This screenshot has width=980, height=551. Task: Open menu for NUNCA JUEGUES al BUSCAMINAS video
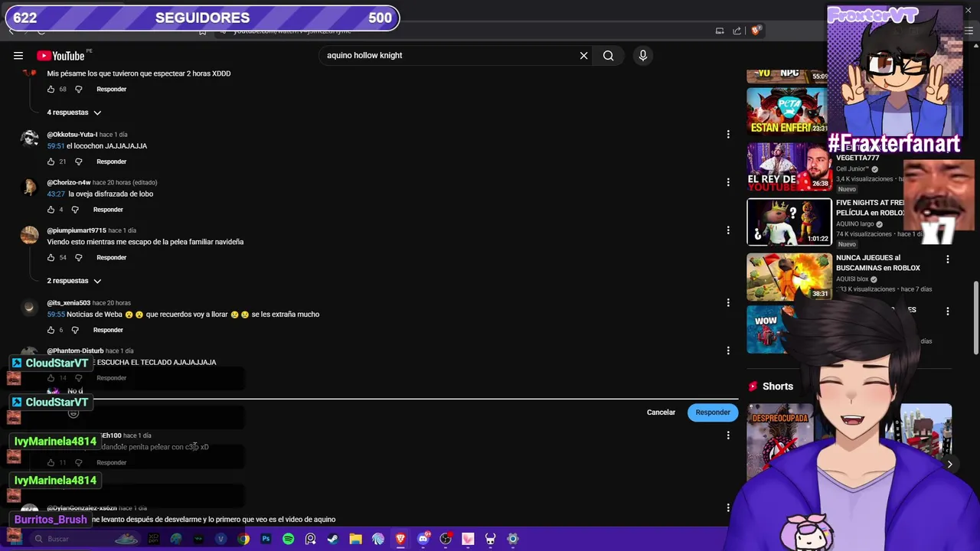(948, 259)
